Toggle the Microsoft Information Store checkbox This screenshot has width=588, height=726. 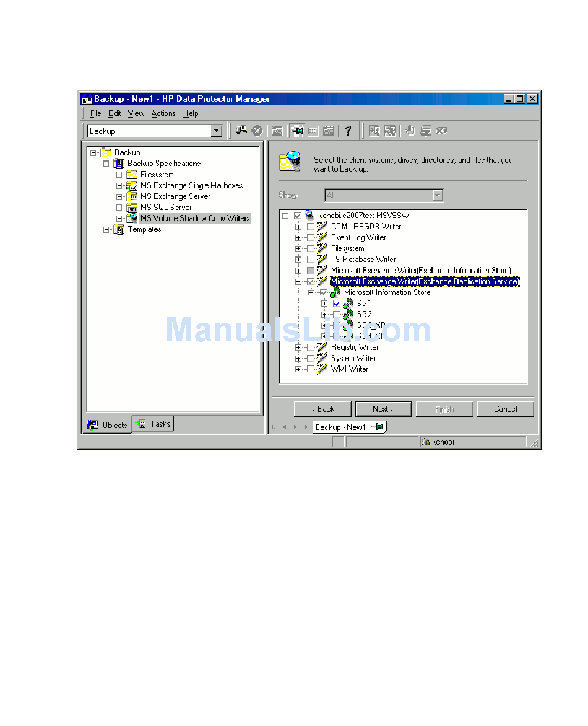pyautogui.click(x=323, y=292)
